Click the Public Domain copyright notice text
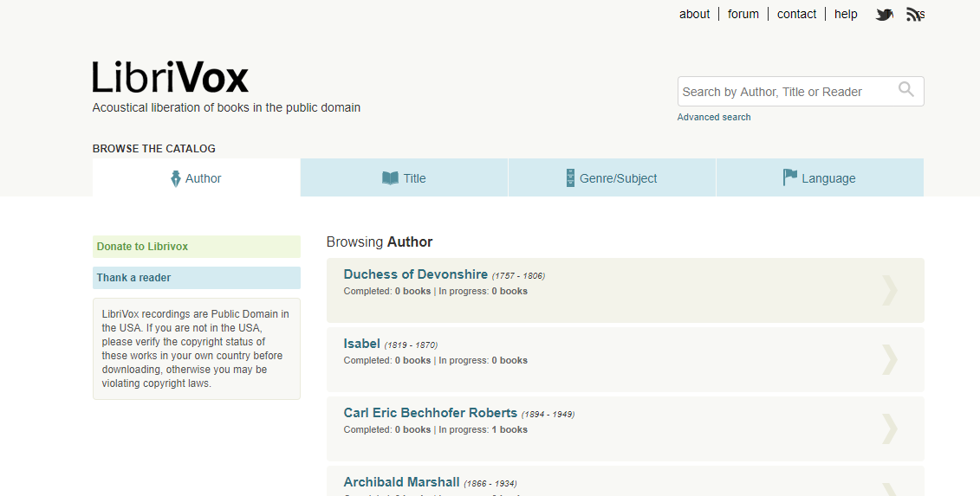The image size is (980, 496). click(196, 349)
